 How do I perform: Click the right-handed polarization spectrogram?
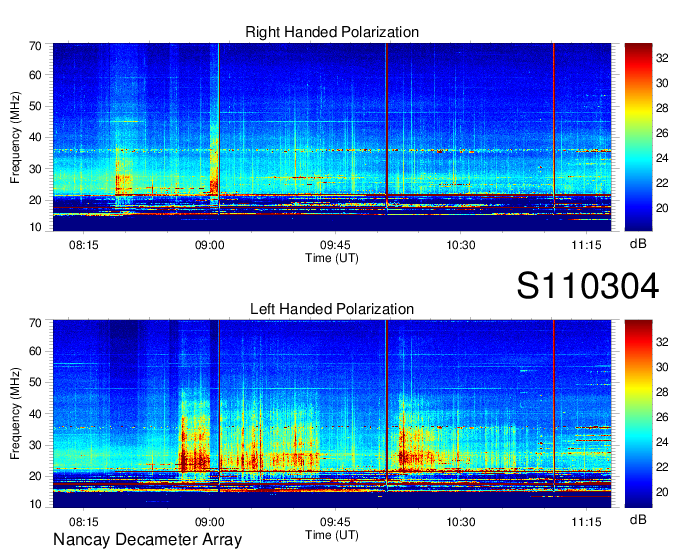click(x=332, y=137)
